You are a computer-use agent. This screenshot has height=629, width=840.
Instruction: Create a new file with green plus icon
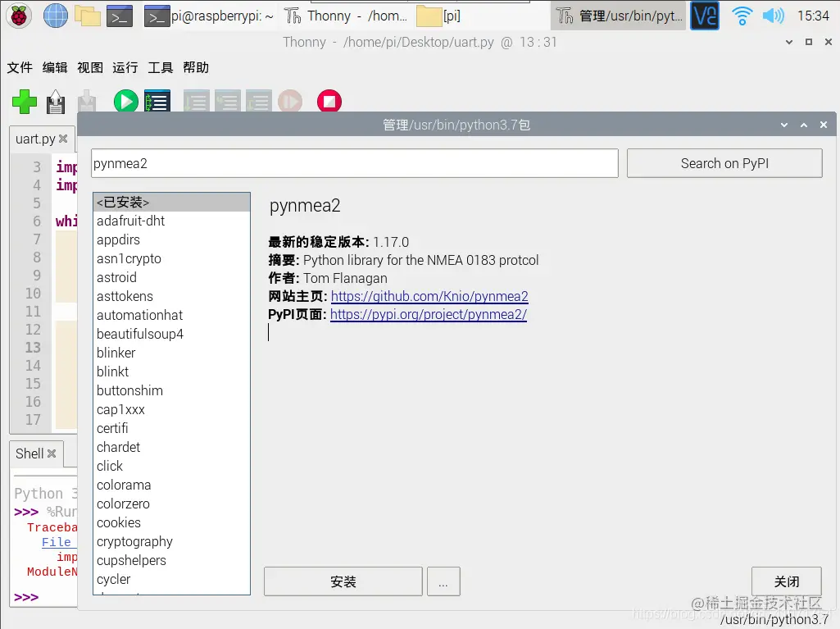point(24,102)
